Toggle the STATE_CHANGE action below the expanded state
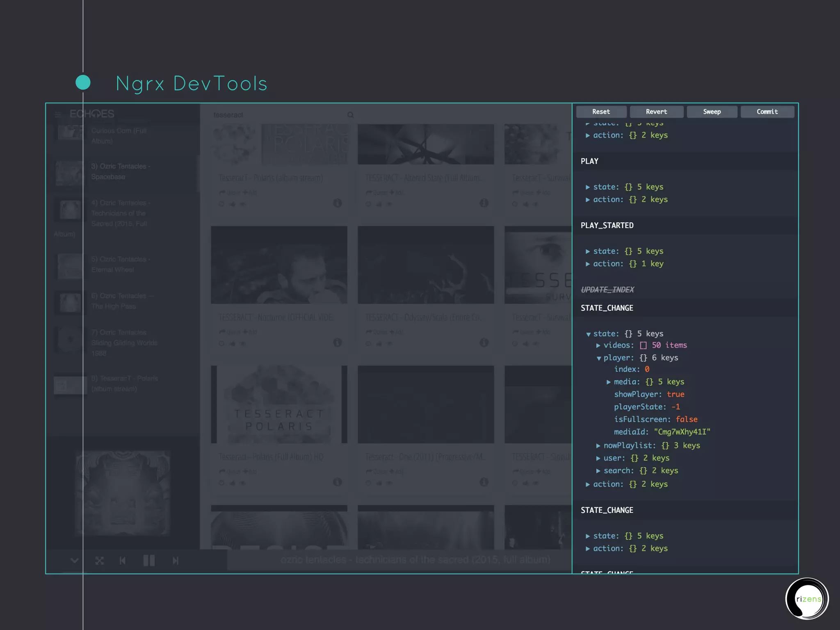Viewport: 840px width, 630px height. (x=607, y=510)
